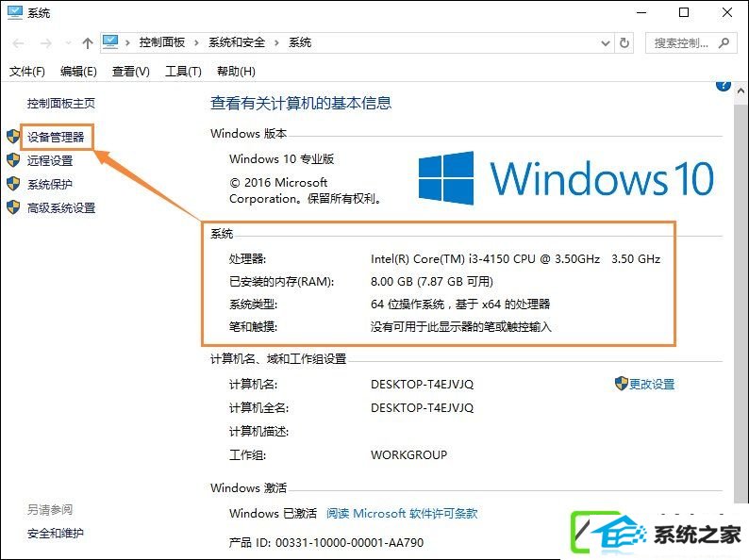This screenshot has height=560, width=749.
Task: Click shield icon beside 更改设置
Action: 621,384
